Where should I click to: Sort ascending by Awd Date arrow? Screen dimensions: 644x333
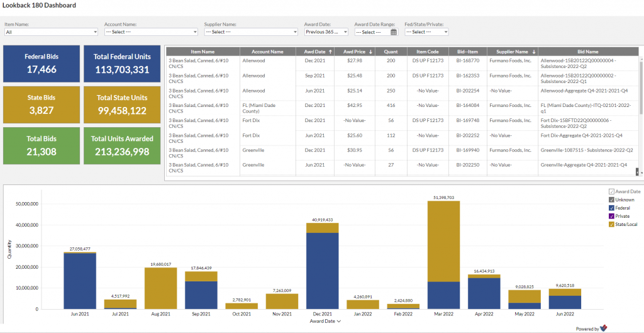pos(330,52)
